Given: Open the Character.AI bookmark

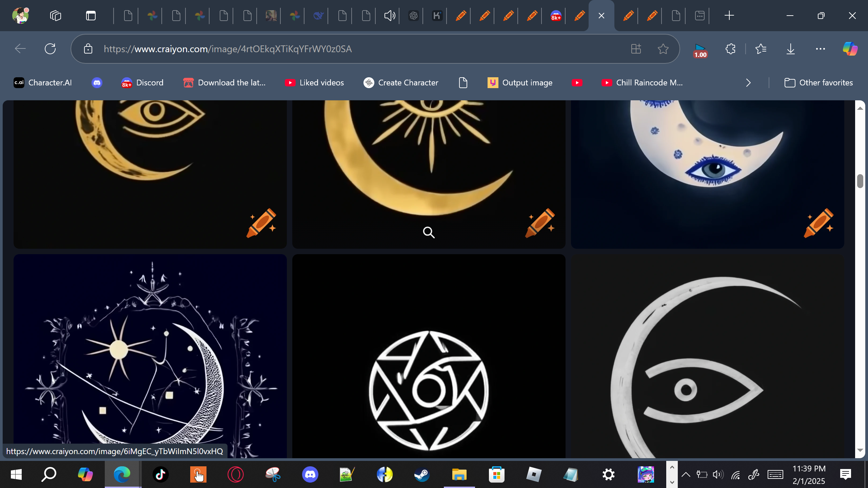Looking at the screenshot, I should point(43,83).
